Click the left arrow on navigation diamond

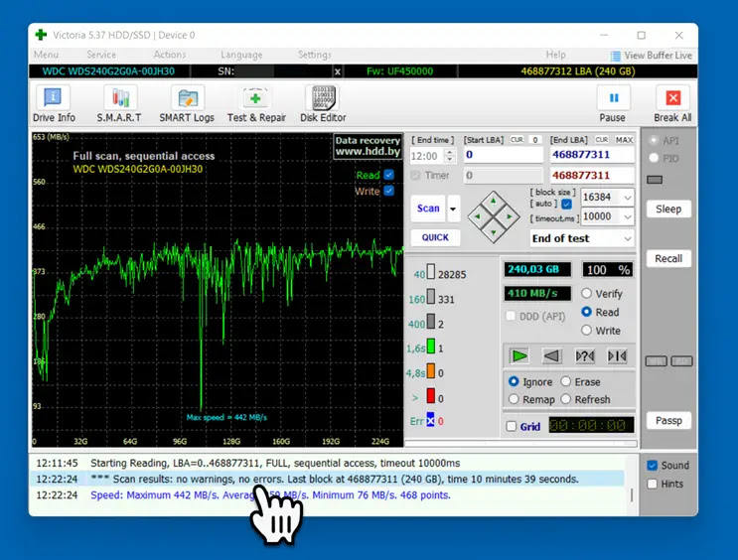click(x=477, y=216)
